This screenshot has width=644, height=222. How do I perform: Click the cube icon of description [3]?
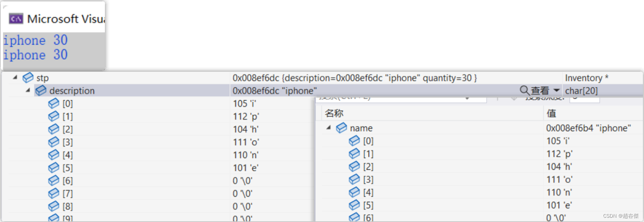click(54, 142)
